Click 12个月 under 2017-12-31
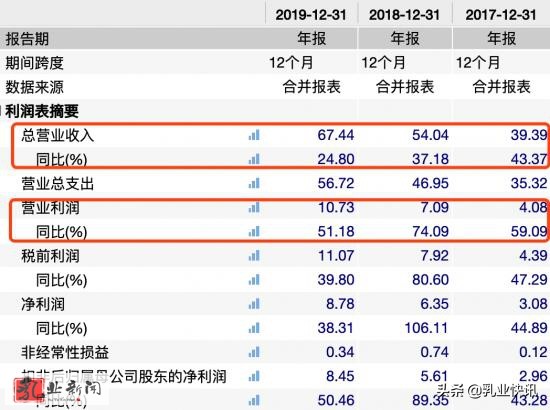Screen dimensions: 550x410 tap(478, 63)
